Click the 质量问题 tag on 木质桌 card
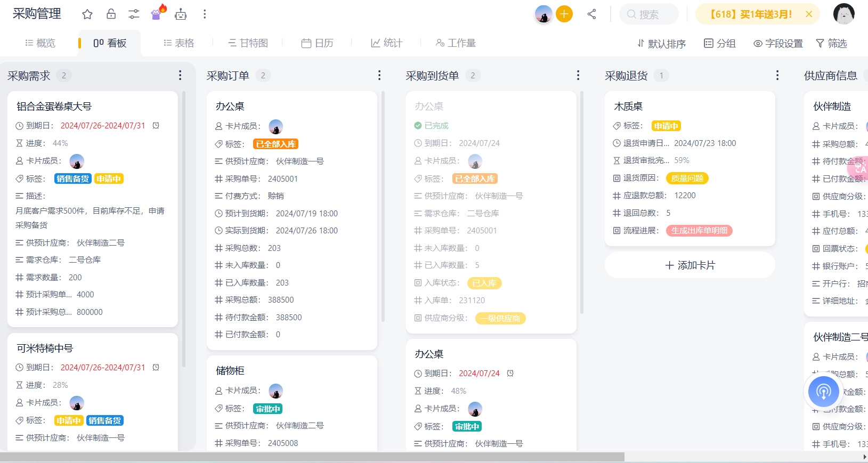This screenshot has height=463, width=868. tap(687, 178)
